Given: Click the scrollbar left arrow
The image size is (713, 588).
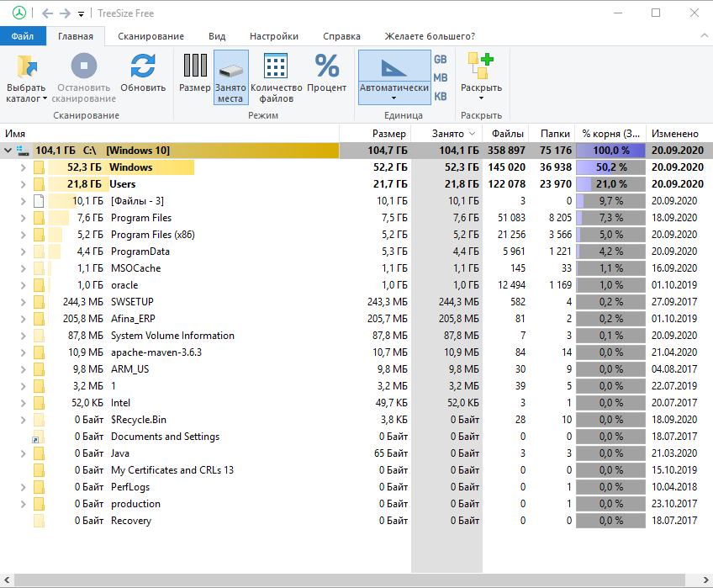Looking at the screenshot, I should pyautogui.click(x=7, y=580).
